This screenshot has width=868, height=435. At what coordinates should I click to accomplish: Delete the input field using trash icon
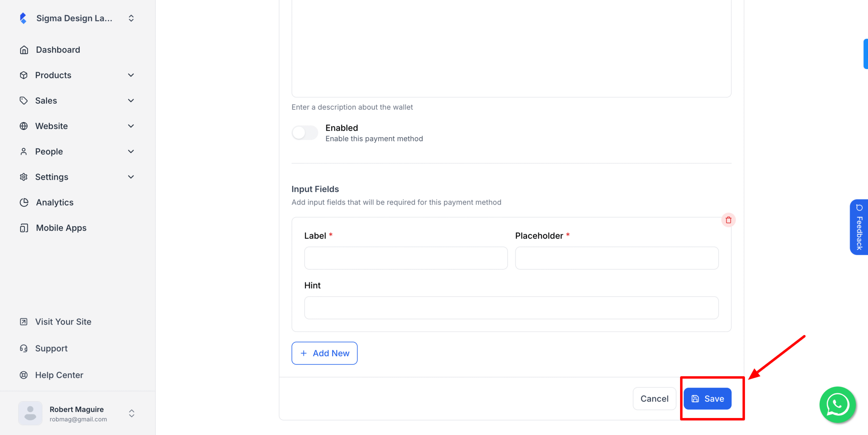pyautogui.click(x=729, y=220)
